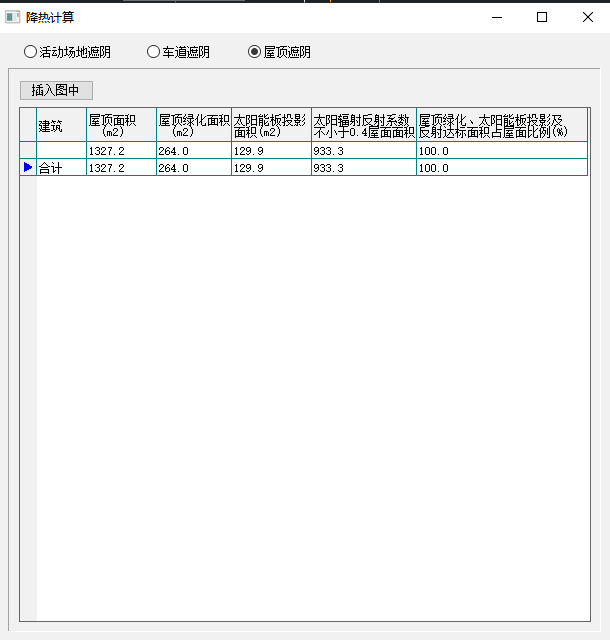
Task: Select the 屋顶遮阴 radio option
Action: [254, 52]
